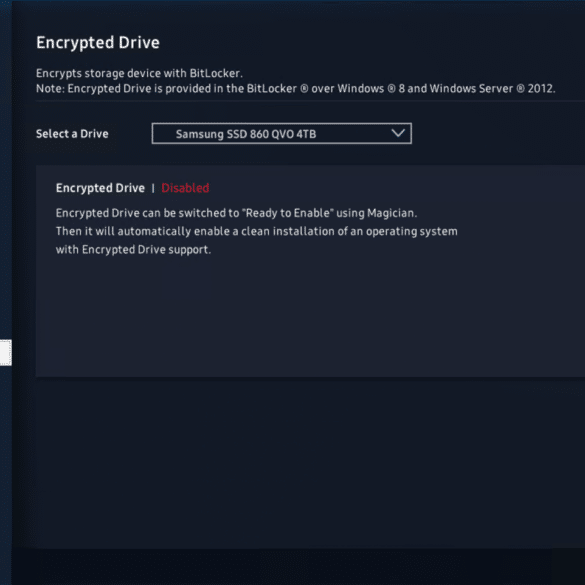
Task: Click first registered mark after BitLocker
Action: (x=304, y=89)
